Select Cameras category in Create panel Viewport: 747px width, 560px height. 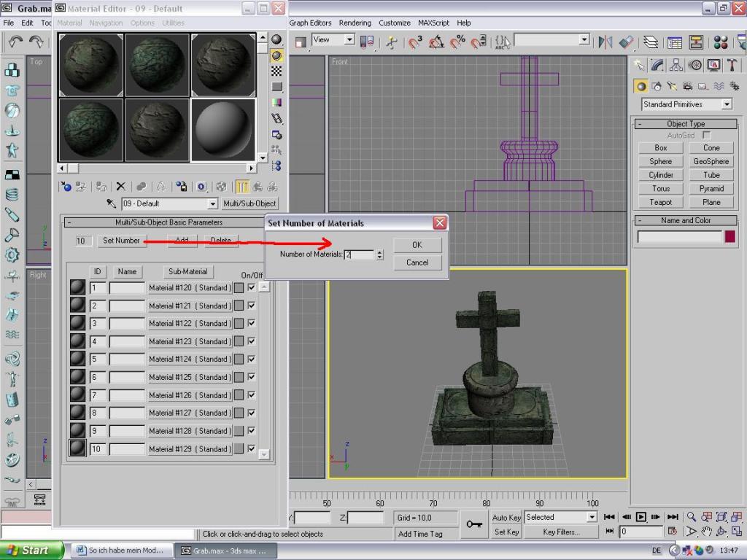(687, 86)
